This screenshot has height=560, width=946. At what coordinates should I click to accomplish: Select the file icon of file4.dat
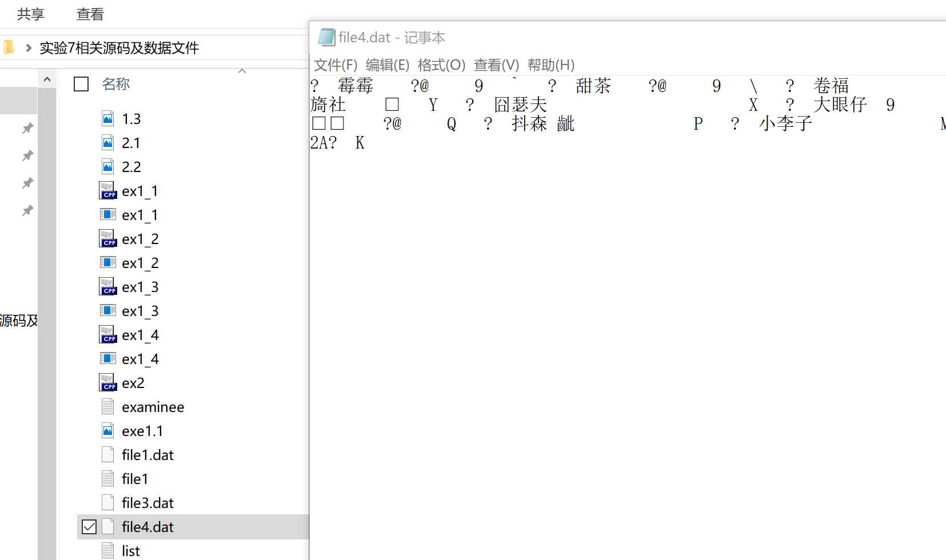pos(108,527)
